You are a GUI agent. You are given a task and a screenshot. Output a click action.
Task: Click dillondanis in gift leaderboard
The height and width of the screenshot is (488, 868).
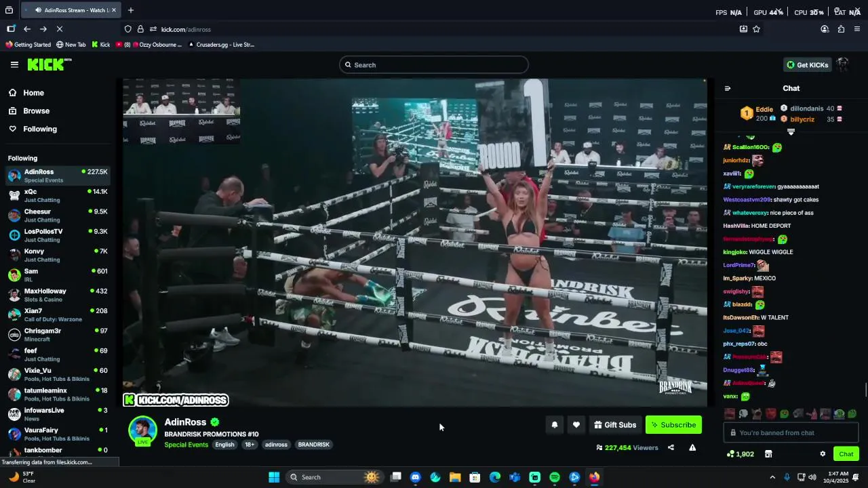pos(806,108)
